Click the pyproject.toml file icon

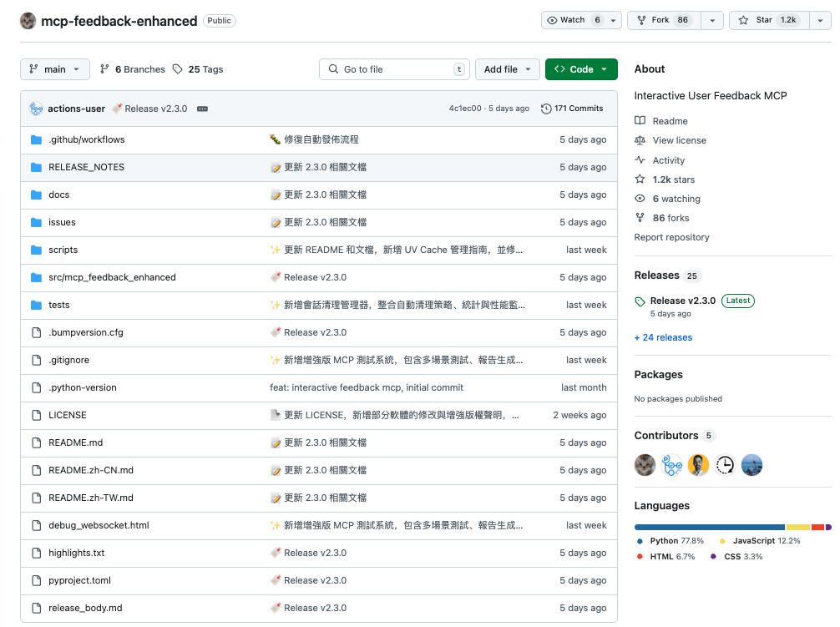point(36,580)
